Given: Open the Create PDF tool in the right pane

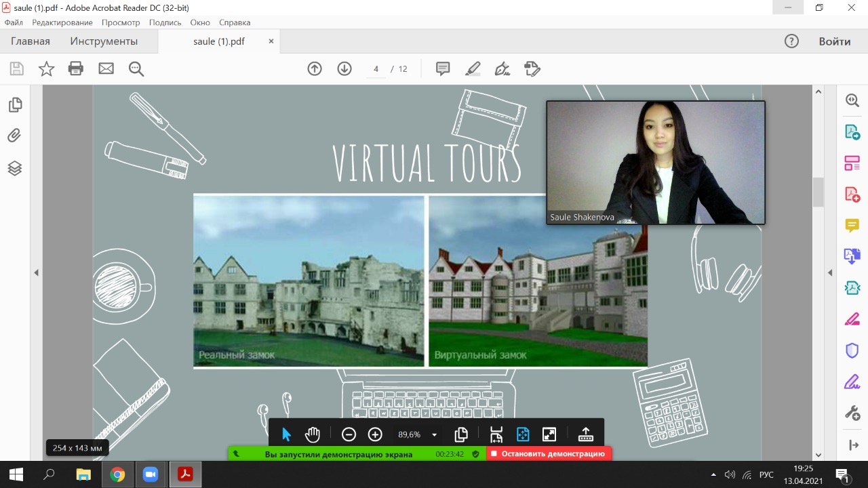Looking at the screenshot, I should [x=852, y=194].
